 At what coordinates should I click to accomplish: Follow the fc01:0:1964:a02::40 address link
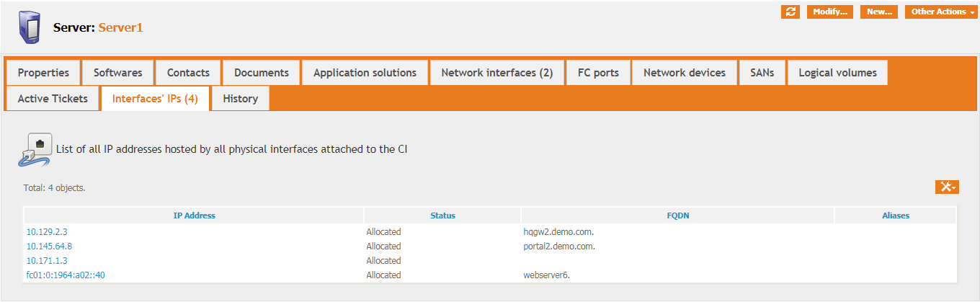(66, 275)
